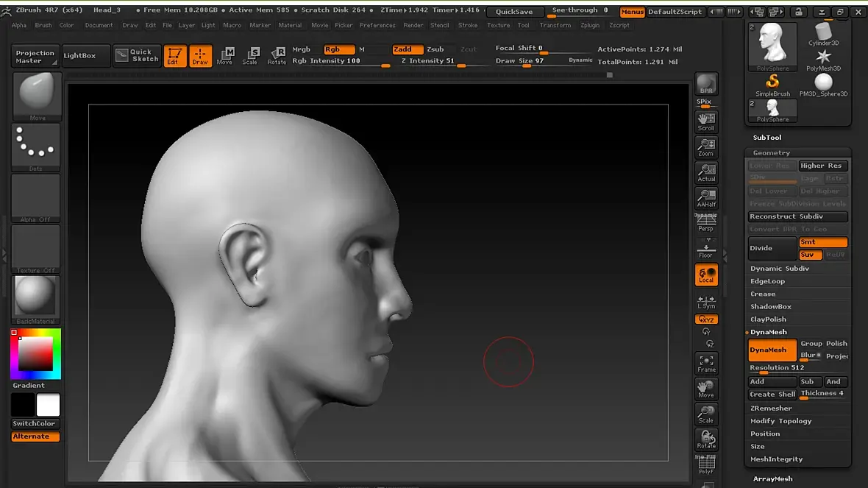The width and height of the screenshot is (868, 488).
Task: Click the Frame view icon
Action: pyautogui.click(x=706, y=363)
